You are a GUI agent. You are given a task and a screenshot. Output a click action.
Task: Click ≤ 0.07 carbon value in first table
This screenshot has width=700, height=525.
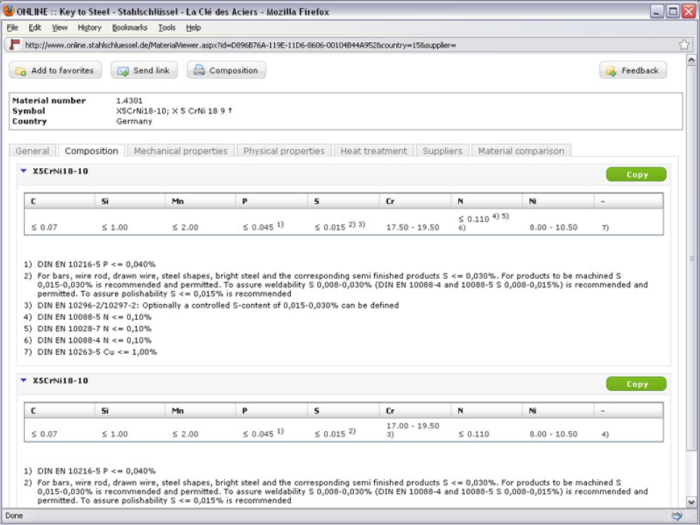point(44,227)
